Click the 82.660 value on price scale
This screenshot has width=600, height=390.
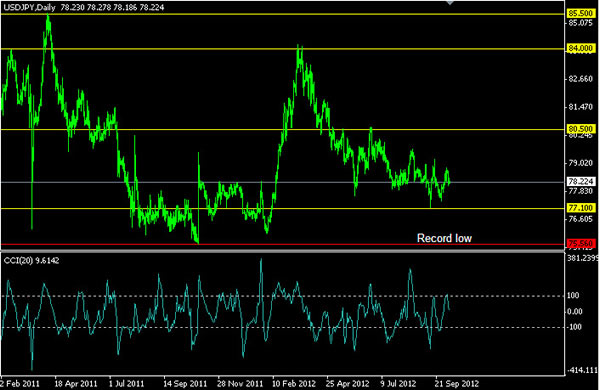click(580, 79)
